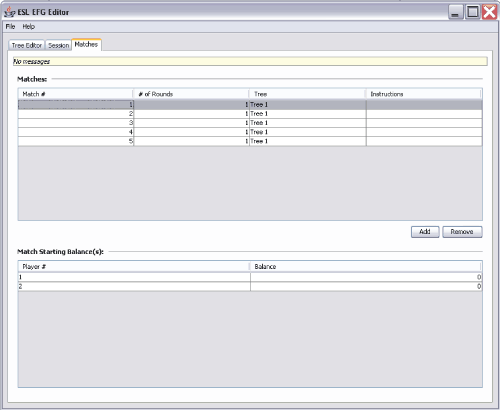Click the '# of Rounds' column header
The width and height of the screenshot is (500, 410).
pyautogui.click(x=191, y=94)
